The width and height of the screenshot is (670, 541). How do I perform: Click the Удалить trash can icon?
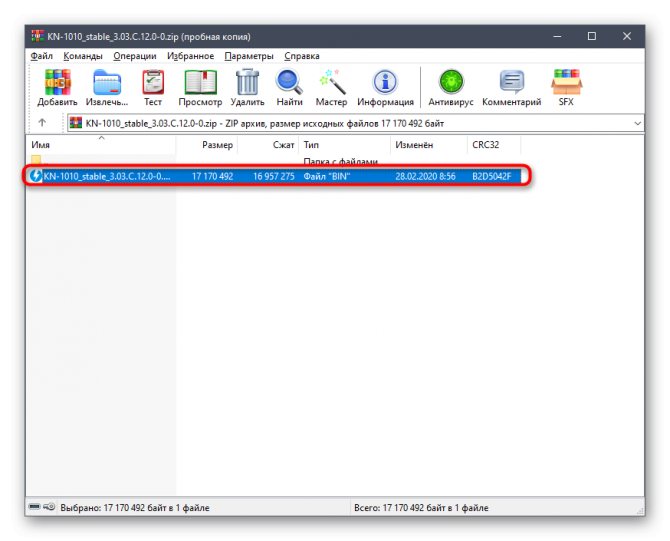(x=247, y=88)
